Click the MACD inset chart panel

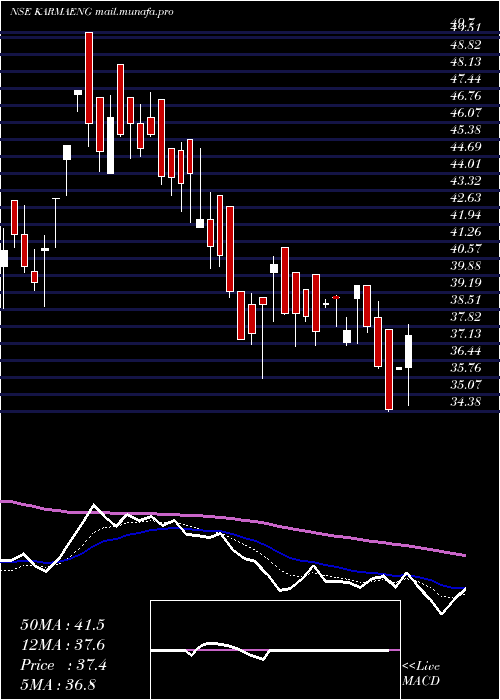point(275,650)
